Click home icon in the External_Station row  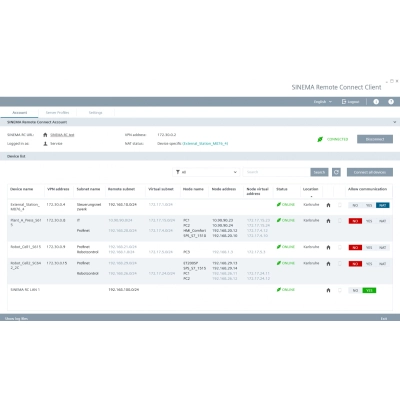coord(328,205)
